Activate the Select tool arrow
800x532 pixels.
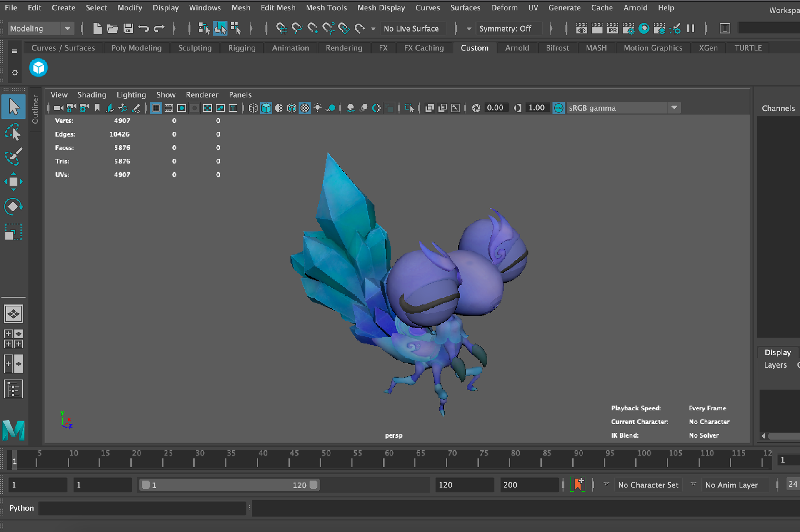click(13, 107)
